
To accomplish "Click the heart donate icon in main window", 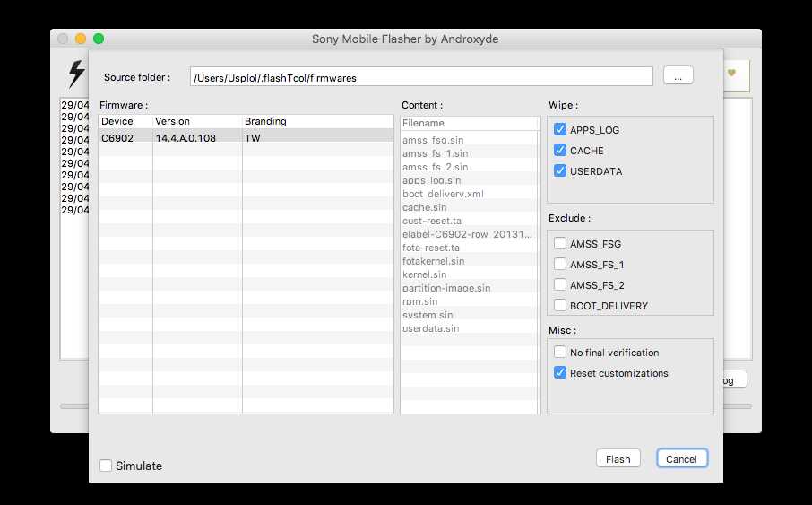I will coord(731,73).
